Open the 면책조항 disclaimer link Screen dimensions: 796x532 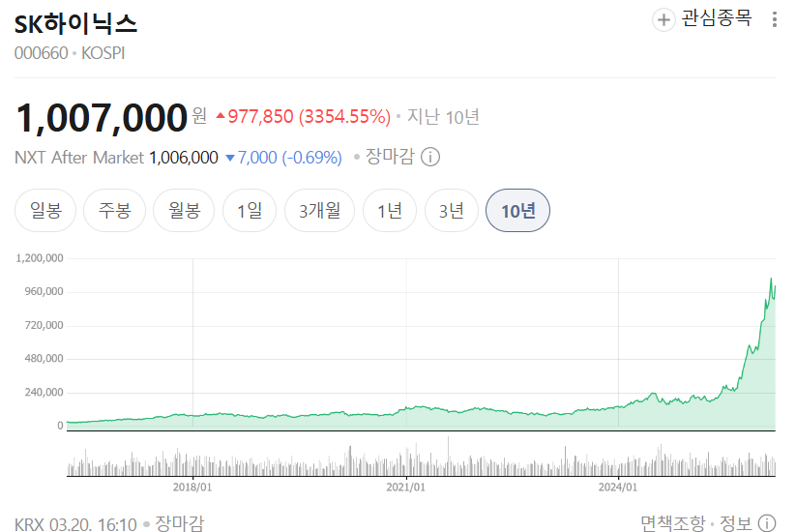673,523
